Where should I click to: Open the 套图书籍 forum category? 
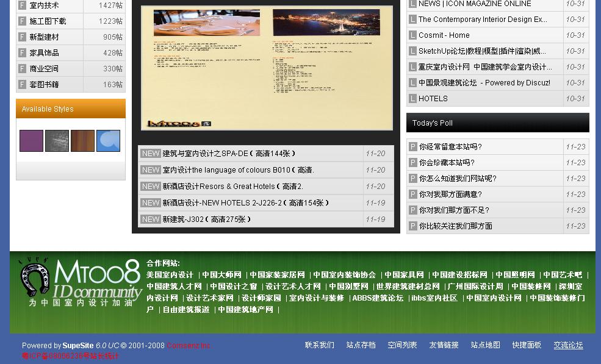pos(44,85)
